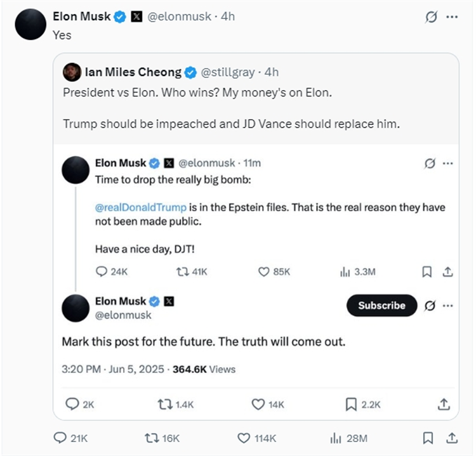Viewport: 476px width, 456px height.
Task: Share the quoted Mark this post tweet
Action: pyautogui.click(x=444, y=404)
